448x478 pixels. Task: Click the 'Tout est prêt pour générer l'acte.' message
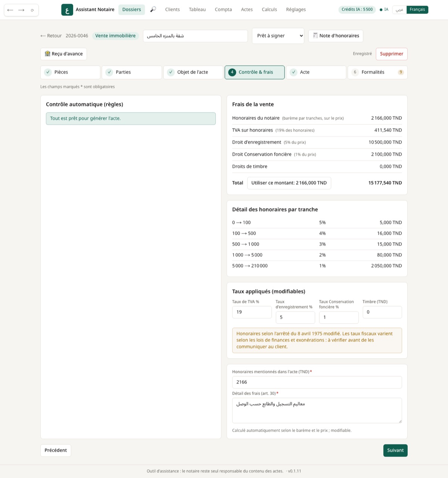click(131, 119)
